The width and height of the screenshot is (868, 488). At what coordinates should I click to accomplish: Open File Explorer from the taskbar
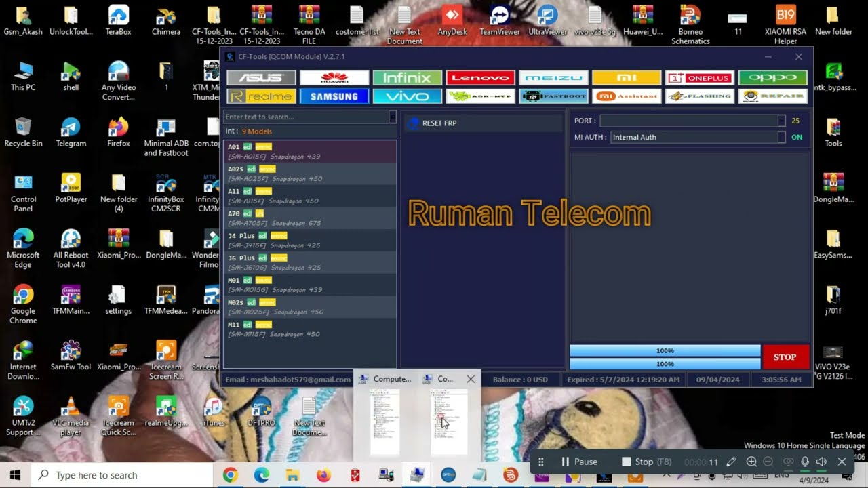point(292,475)
